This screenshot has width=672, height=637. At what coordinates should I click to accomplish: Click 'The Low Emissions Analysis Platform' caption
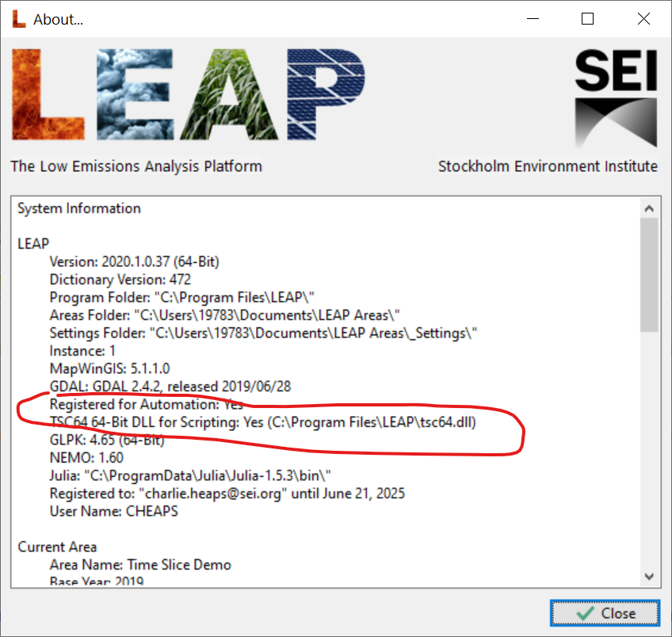tap(136, 166)
